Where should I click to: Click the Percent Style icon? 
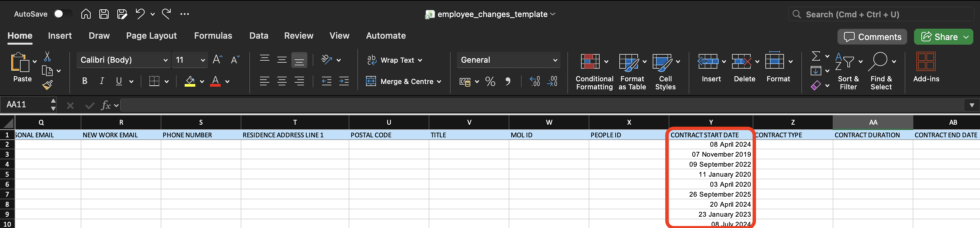pyautogui.click(x=490, y=81)
